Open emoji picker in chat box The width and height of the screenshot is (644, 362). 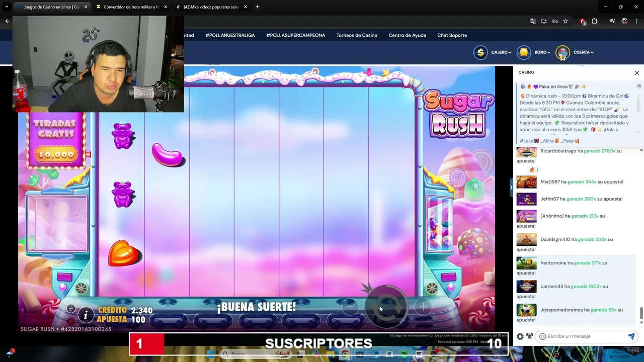click(x=542, y=336)
